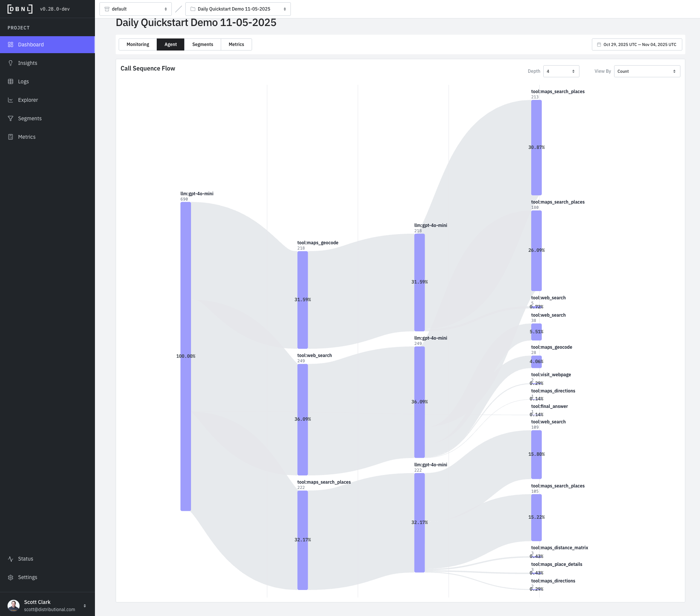Change the Depth dropdown value

click(x=561, y=71)
